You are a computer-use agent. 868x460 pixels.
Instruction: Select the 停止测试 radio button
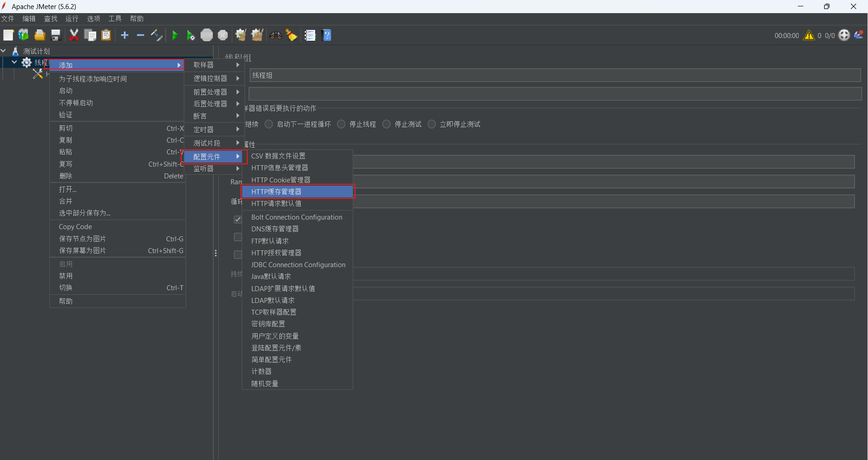tap(387, 124)
